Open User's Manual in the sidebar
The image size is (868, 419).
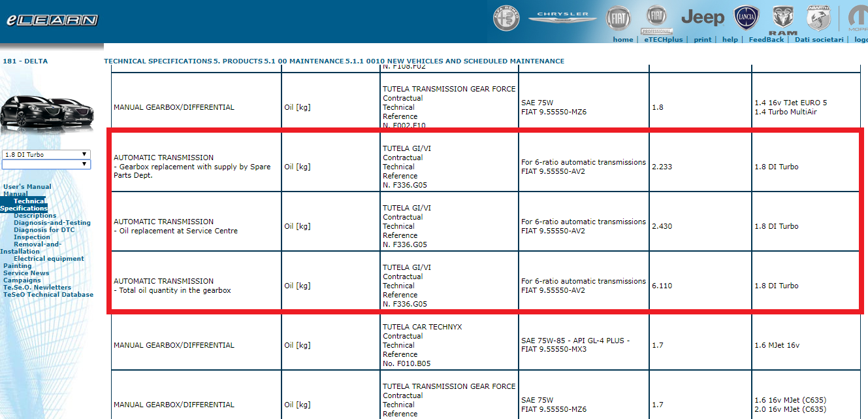(x=27, y=187)
